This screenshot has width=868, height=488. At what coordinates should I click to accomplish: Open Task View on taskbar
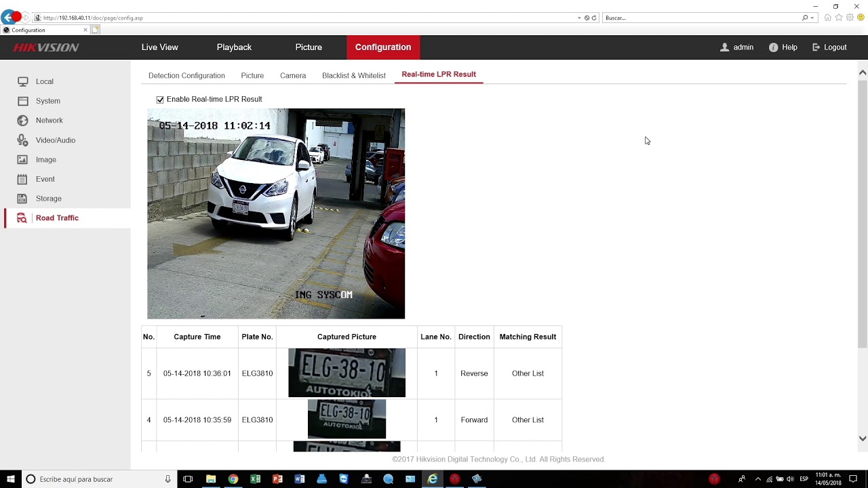pos(188,479)
